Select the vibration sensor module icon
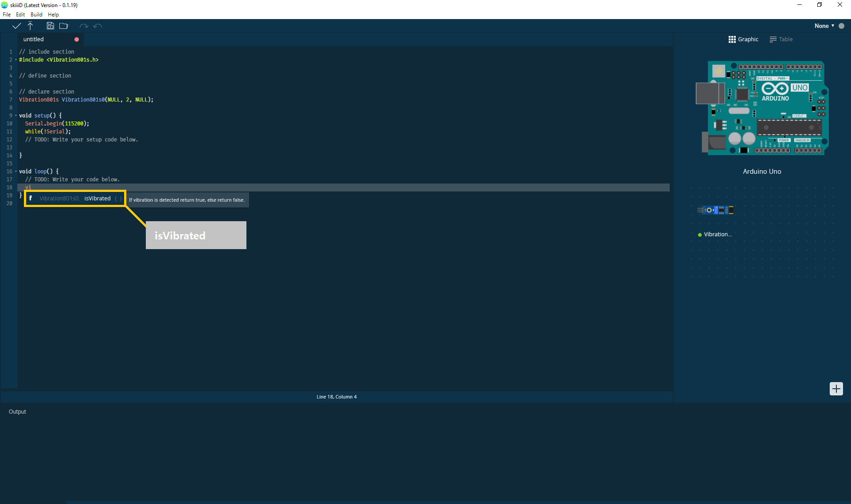The image size is (851, 504). [715, 210]
